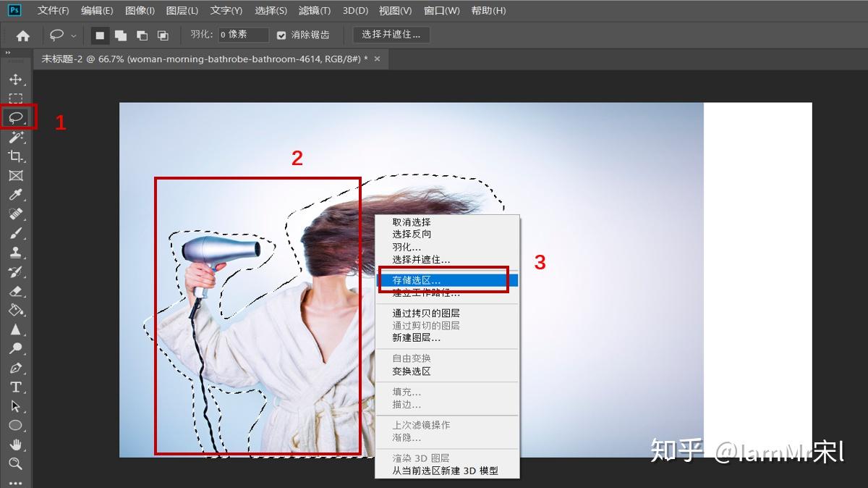Select the Horizontal Type tool
868x488 pixels.
tap(16, 387)
